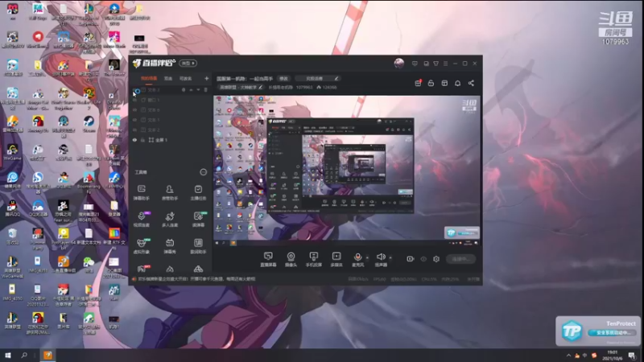Toggle the lock on the 全屏 1 source
The image size is (644, 362).
pyautogui.click(x=143, y=140)
